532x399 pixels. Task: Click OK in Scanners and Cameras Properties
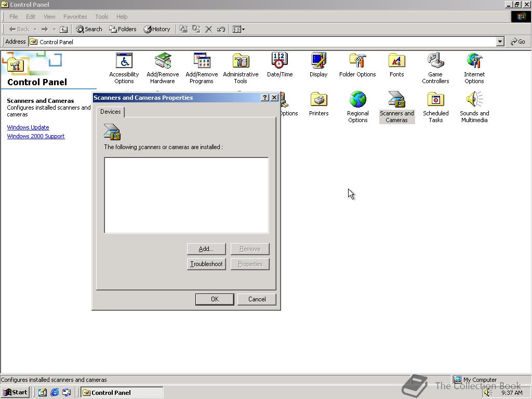[215, 299]
